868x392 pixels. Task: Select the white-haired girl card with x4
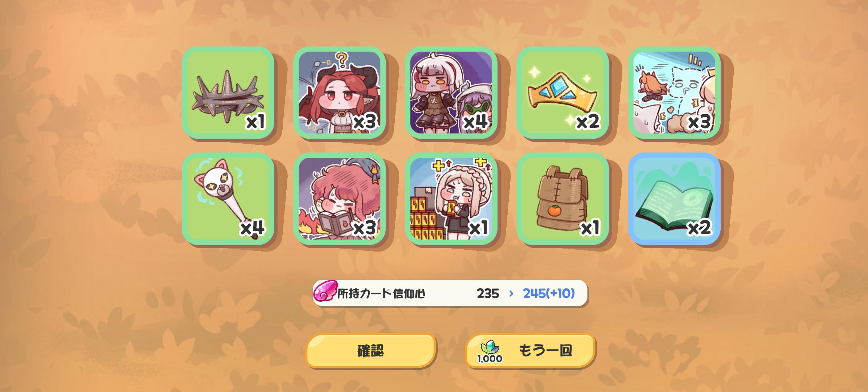451,93
